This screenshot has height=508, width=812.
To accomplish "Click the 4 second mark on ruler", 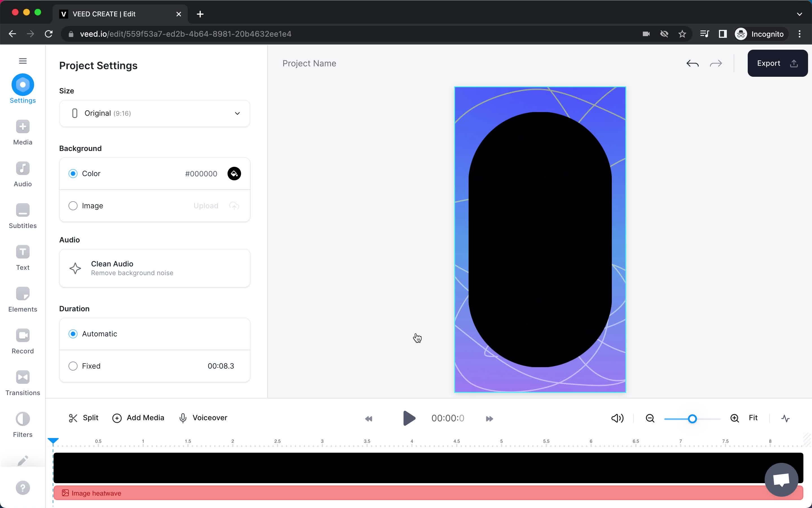I will pos(411,441).
